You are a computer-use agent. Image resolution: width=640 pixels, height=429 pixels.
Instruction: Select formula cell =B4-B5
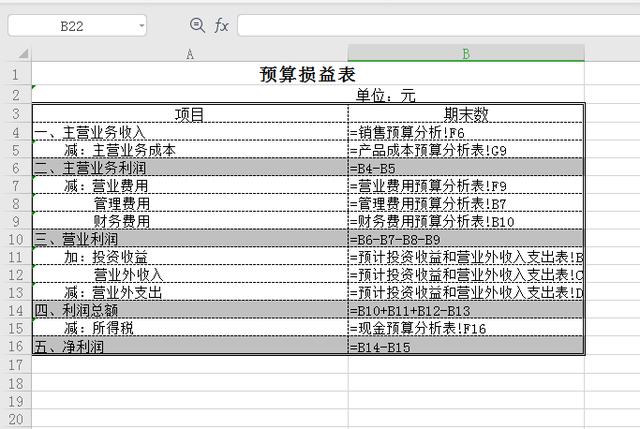click(466, 168)
